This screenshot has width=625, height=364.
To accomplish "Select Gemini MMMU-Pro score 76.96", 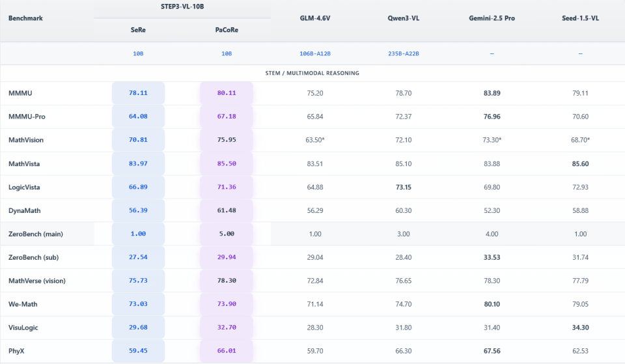I will coord(492,117).
